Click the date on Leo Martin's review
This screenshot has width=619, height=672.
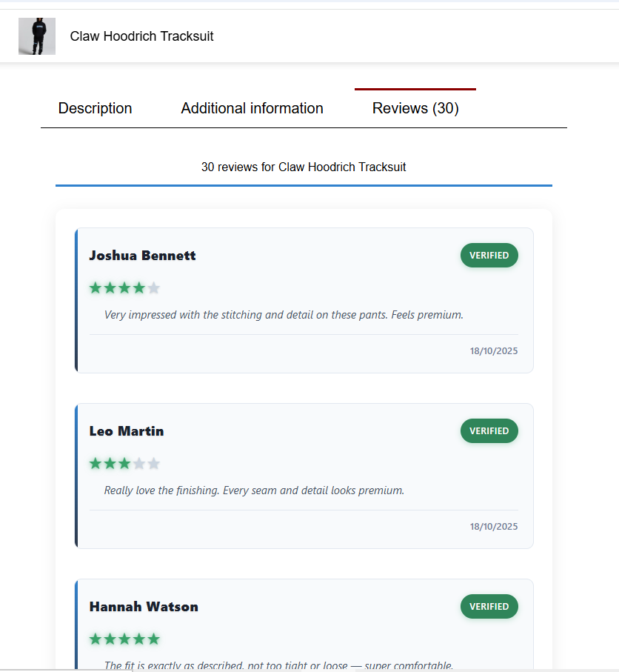pos(494,527)
